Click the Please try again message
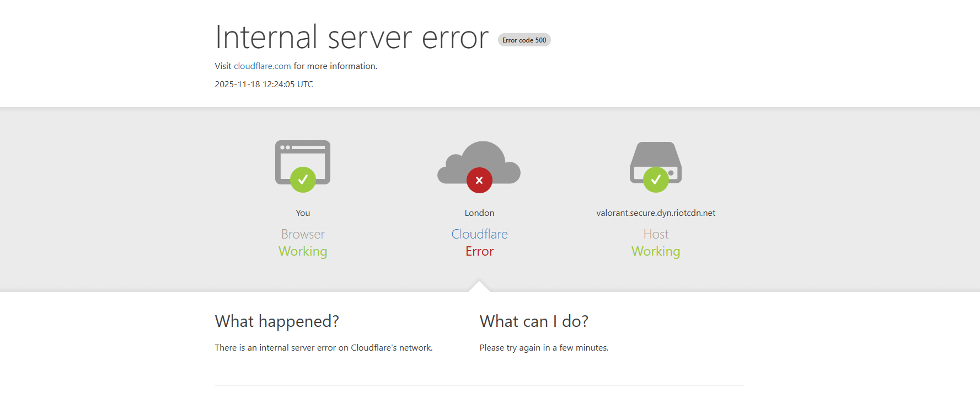The width and height of the screenshot is (980, 397). (544, 348)
